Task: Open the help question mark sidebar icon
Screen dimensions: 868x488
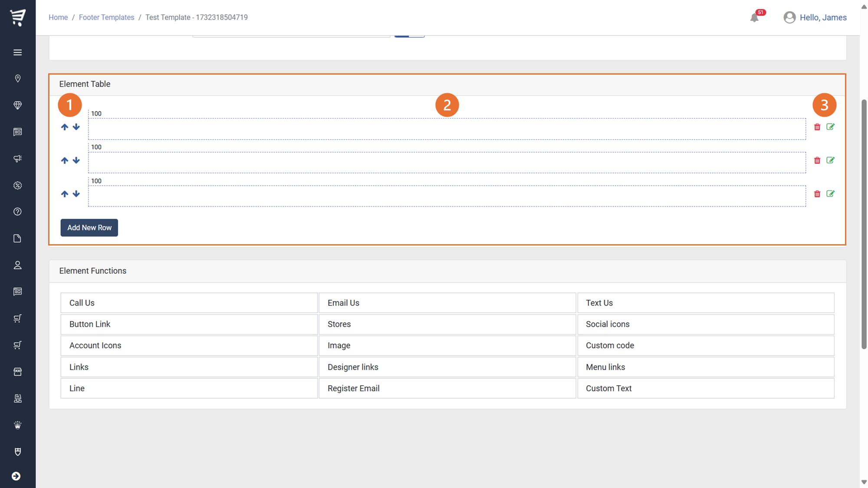Action: pyautogui.click(x=17, y=212)
